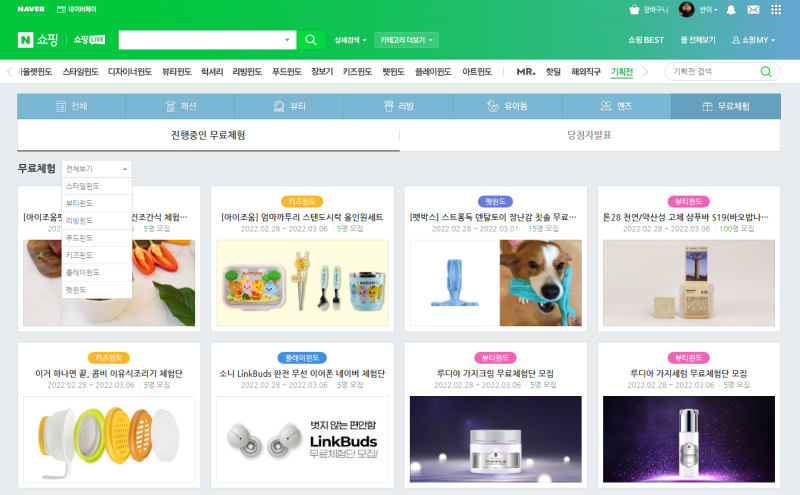The image size is (800, 495).
Task: Click the Naver Pay (네이버페이) link
Action: pos(77,9)
